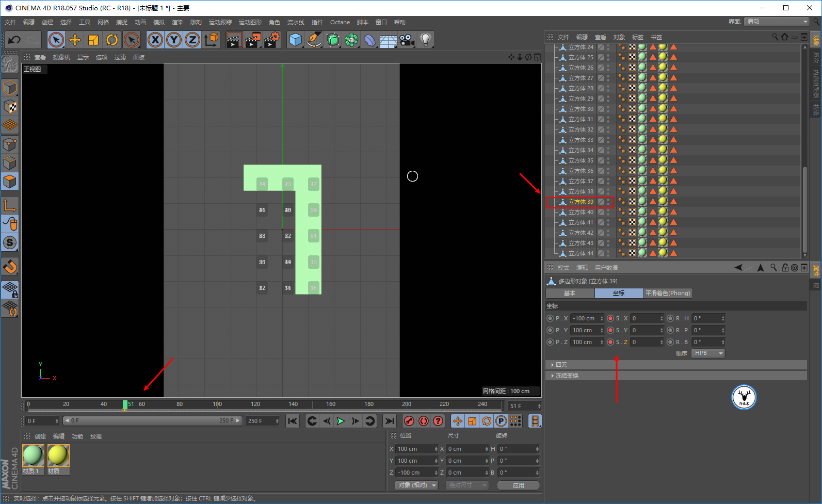Open render settings icon
822x504 pixels.
coord(272,40)
